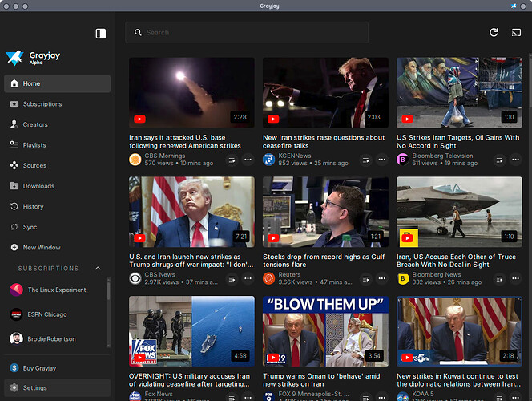Refresh the home feed
This screenshot has width=532, height=401.
coord(494,32)
